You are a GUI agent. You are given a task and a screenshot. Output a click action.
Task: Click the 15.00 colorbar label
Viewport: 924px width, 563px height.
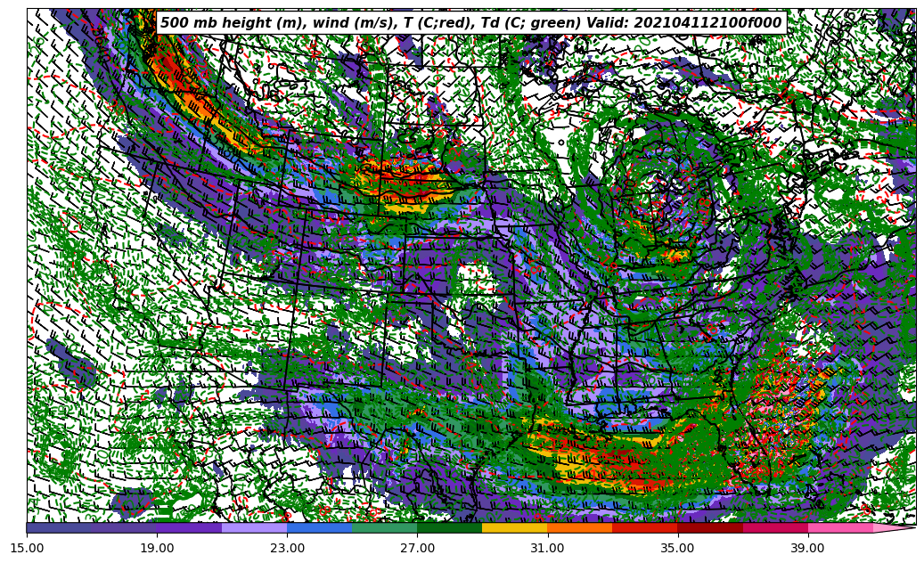coord(27,548)
